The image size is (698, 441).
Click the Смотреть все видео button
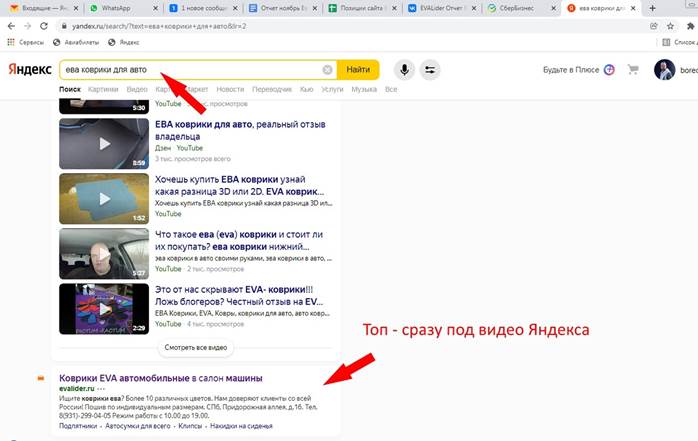(196, 348)
